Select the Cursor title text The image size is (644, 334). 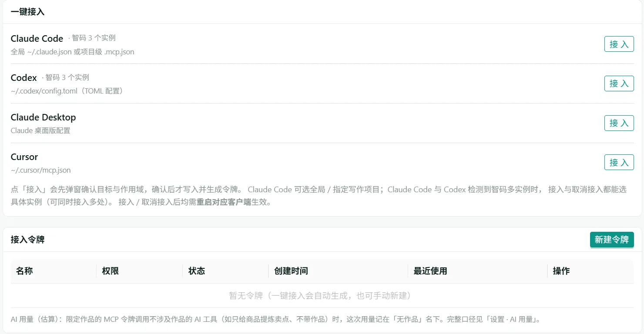[24, 157]
